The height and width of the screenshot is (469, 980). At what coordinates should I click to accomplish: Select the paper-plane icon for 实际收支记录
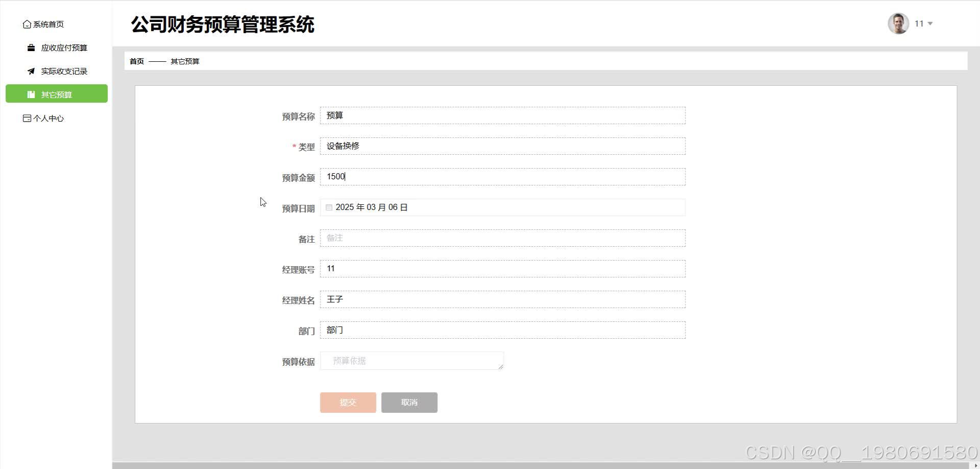(31, 71)
